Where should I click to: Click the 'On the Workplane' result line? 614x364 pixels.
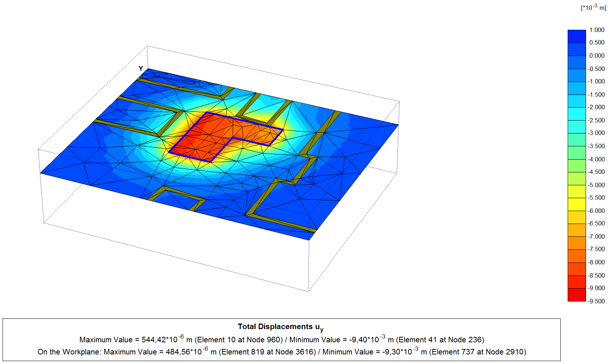coord(282,351)
